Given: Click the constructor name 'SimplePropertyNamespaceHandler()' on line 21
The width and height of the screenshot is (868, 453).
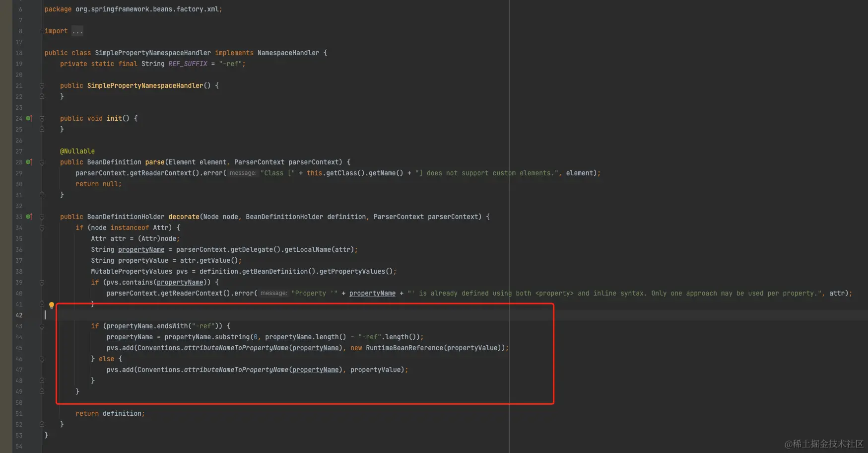Looking at the screenshot, I should tap(149, 85).
